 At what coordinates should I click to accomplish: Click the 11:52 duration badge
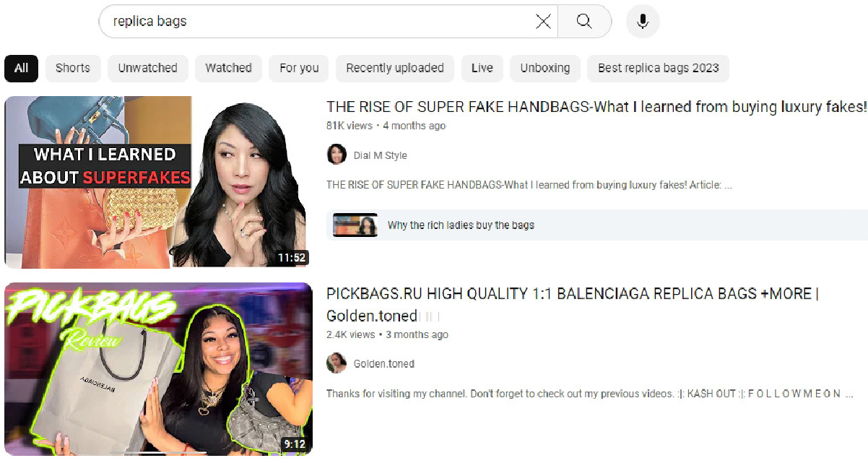click(292, 258)
